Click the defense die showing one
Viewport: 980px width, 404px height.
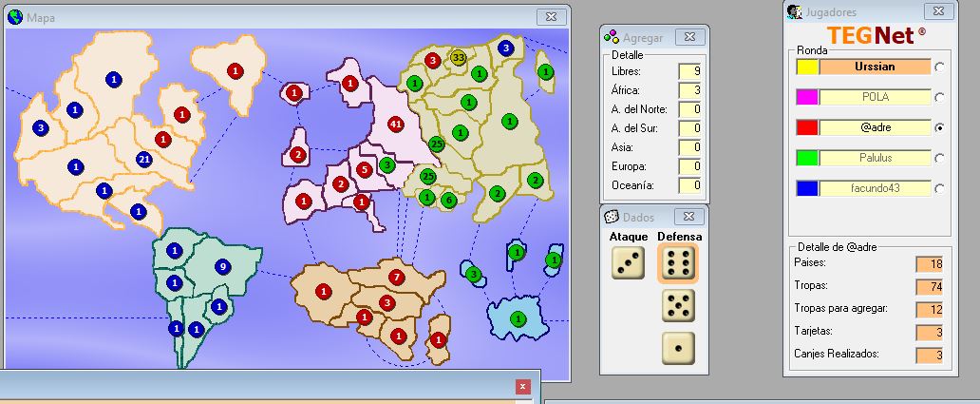click(x=679, y=347)
